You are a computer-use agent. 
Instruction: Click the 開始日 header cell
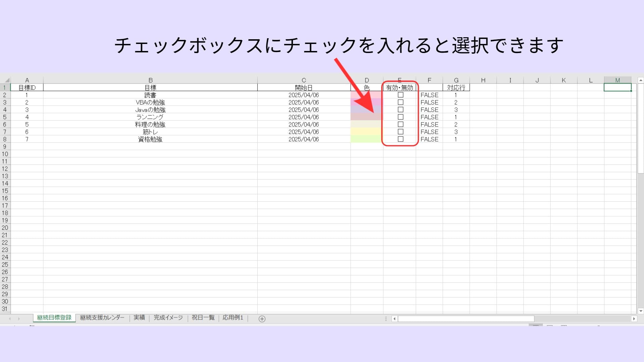point(304,88)
